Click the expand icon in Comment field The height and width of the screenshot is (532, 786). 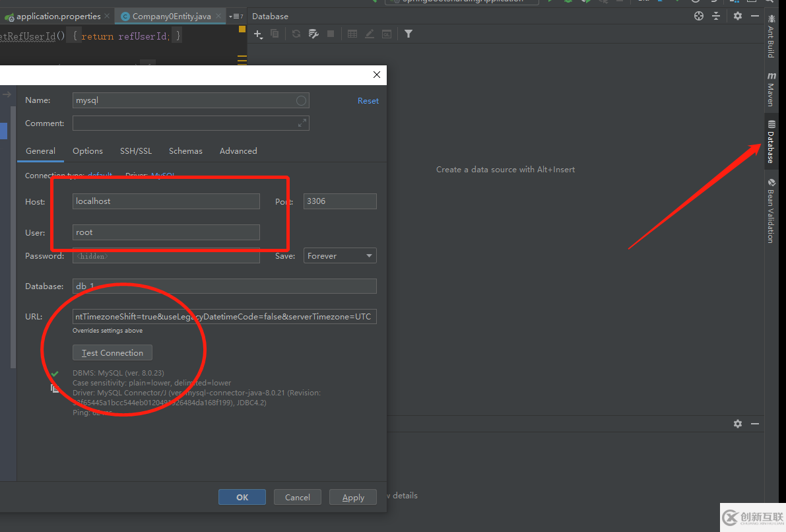tap(302, 123)
